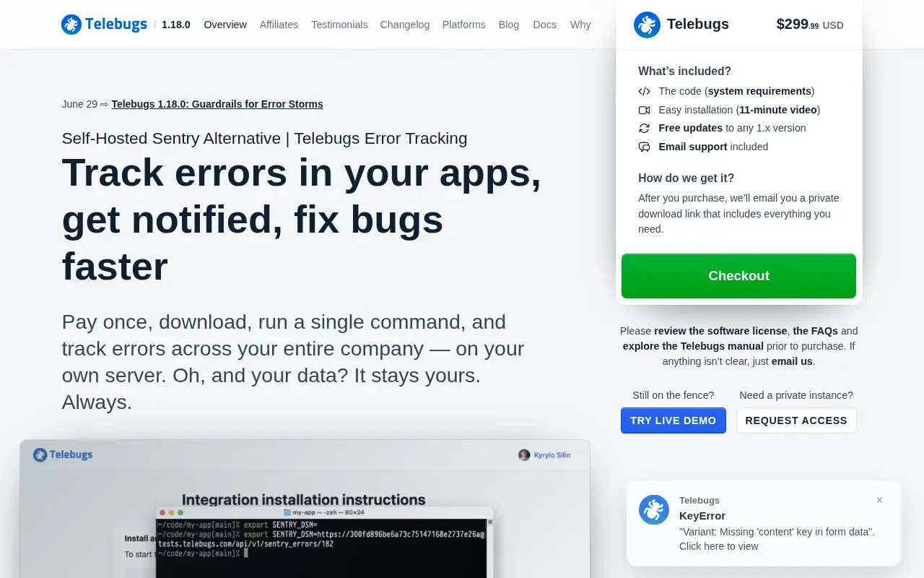Click the demo video screenshot thumbnail

click(305, 509)
